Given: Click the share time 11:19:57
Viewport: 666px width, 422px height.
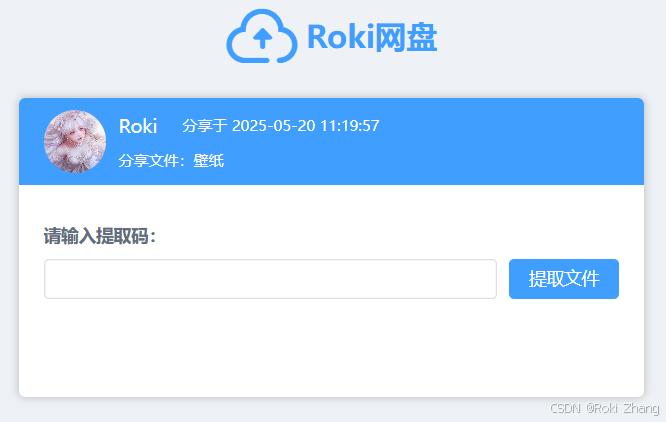Looking at the screenshot, I should (x=350, y=126).
